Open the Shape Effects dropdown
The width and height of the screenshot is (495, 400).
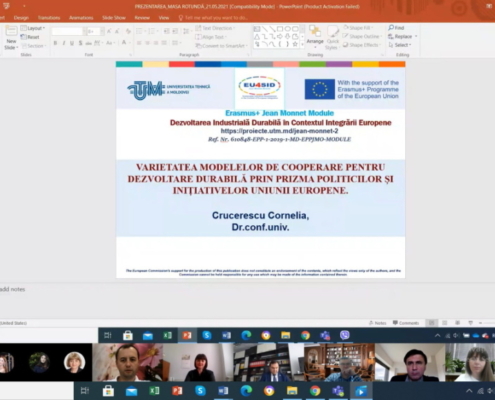coord(362,45)
